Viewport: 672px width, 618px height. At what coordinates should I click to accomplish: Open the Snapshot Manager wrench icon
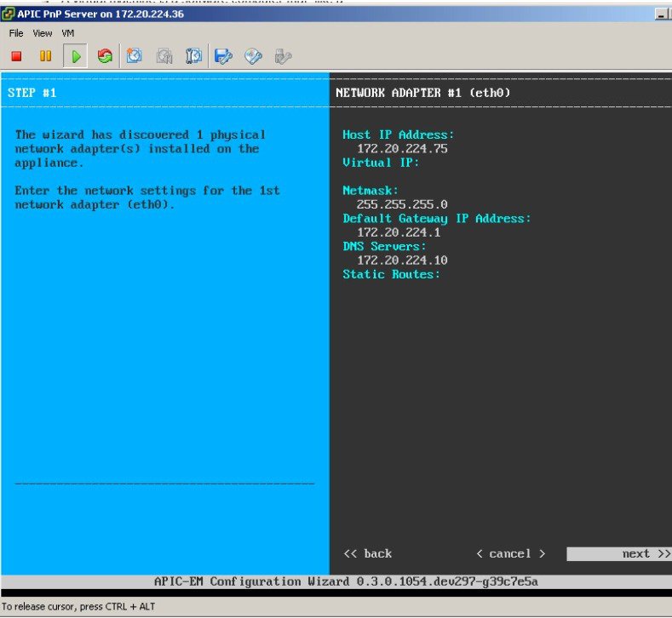pos(193,56)
